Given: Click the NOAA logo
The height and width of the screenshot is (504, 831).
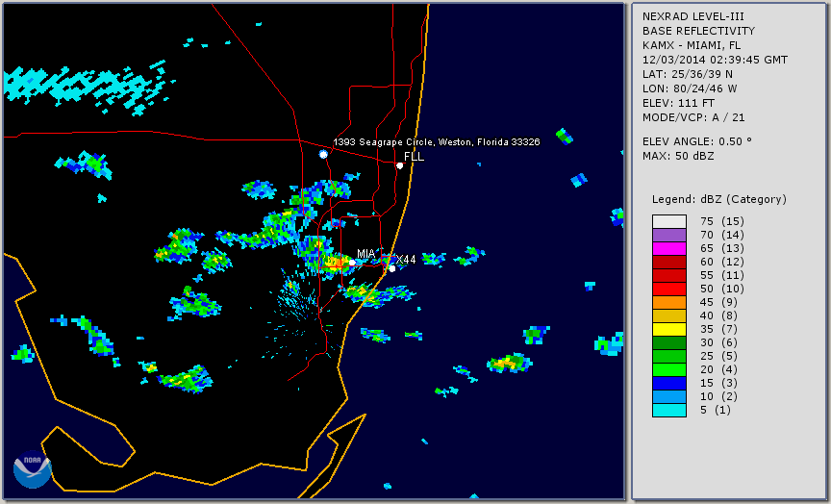Looking at the screenshot, I should (x=32, y=469).
